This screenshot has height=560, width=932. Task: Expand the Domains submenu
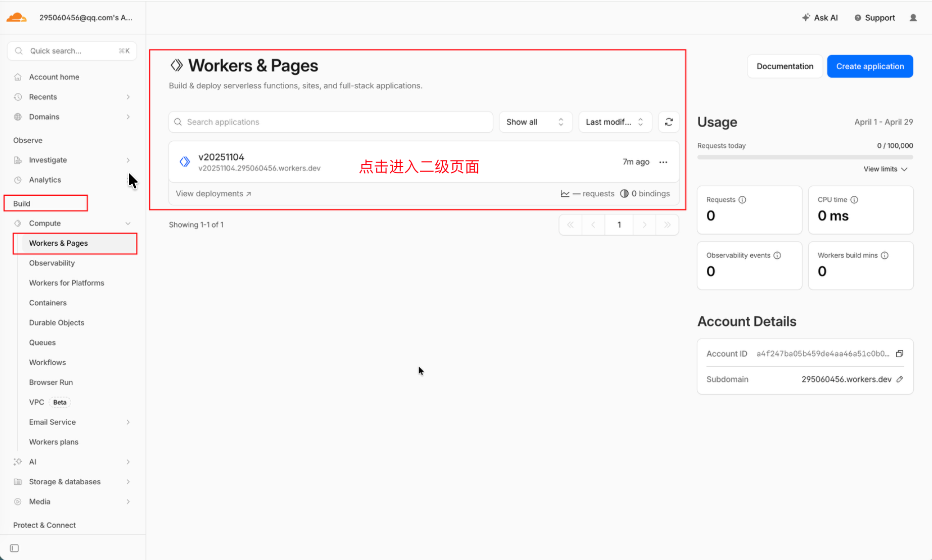point(128,117)
